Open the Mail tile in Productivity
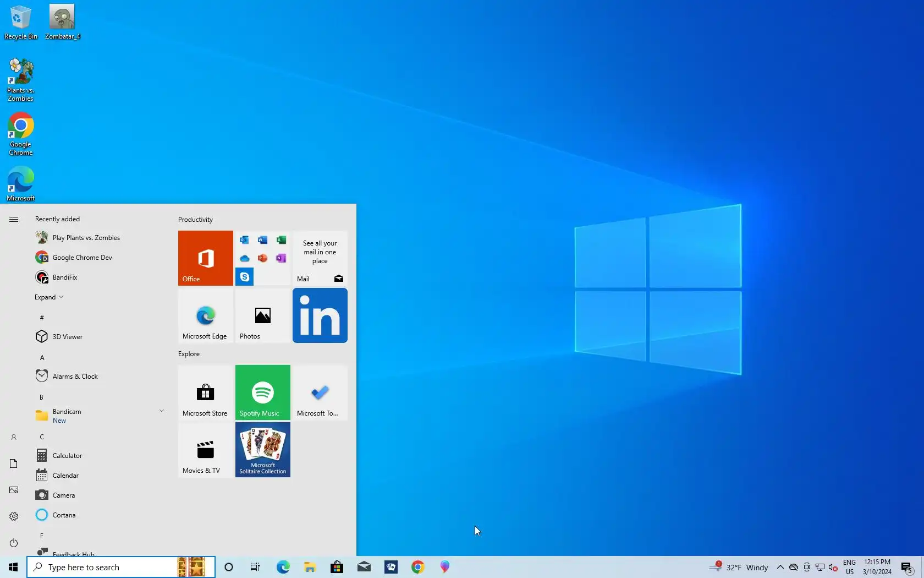924x578 pixels. point(320,258)
